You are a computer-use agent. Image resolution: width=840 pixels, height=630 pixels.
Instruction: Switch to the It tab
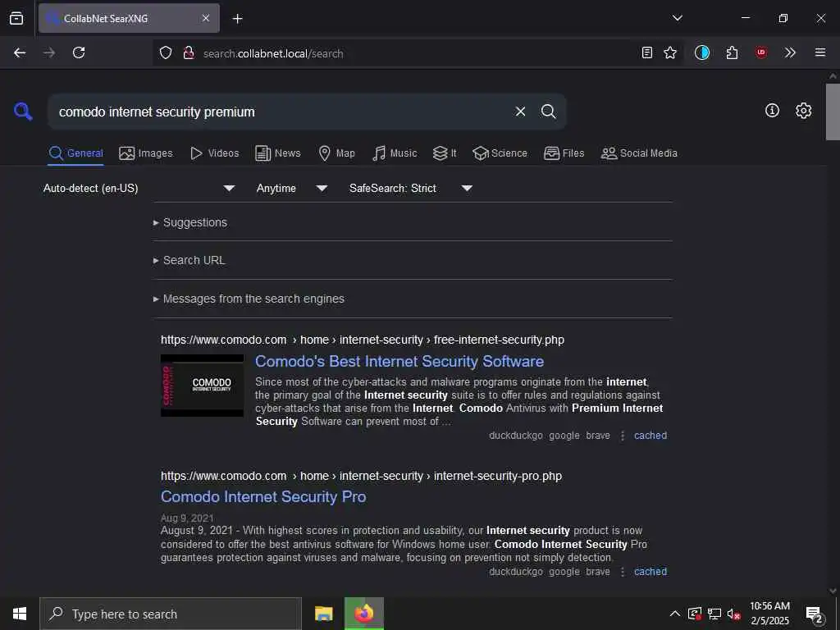(x=445, y=153)
